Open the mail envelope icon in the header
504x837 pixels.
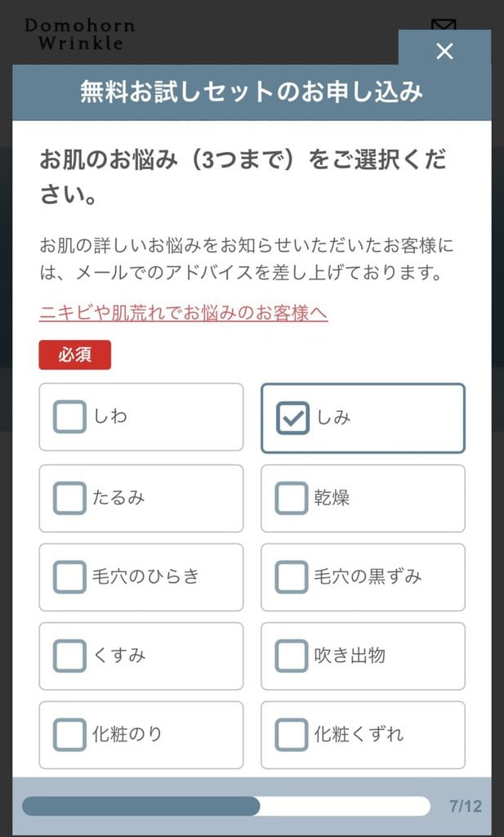tap(442, 25)
